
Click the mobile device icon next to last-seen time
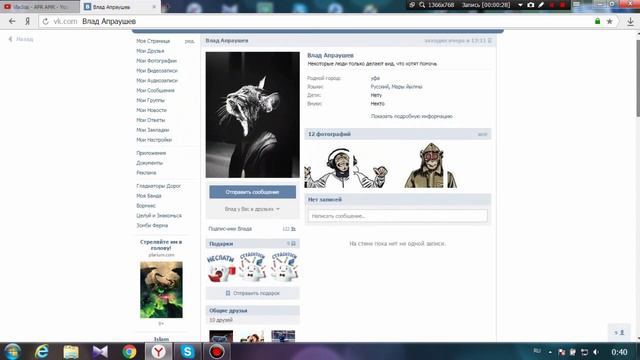tap(490, 41)
